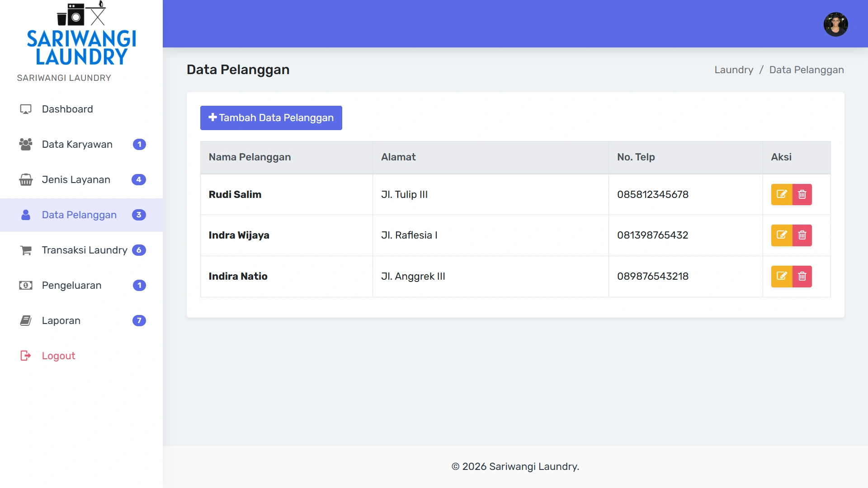The width and height of the screenshot is (868, 488).
Task: Delete the Indra Wijaya customer record
Action: click(802, 235)
